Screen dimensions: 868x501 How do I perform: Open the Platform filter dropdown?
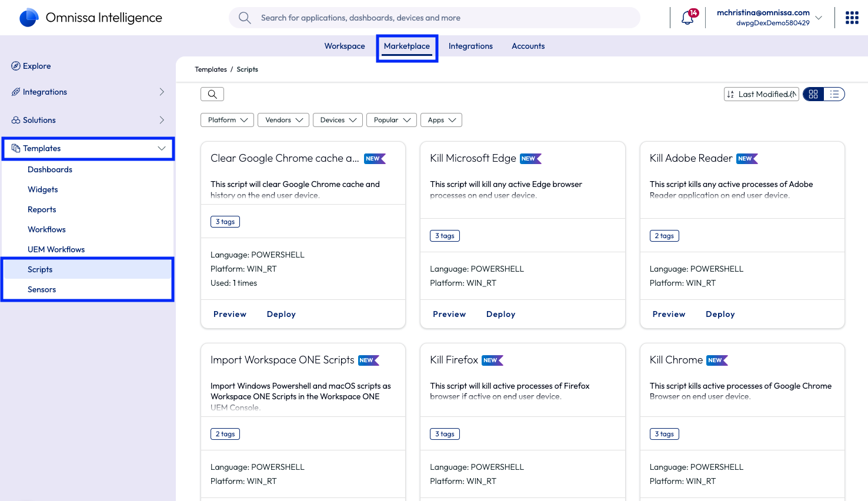(x=228, y=120)
